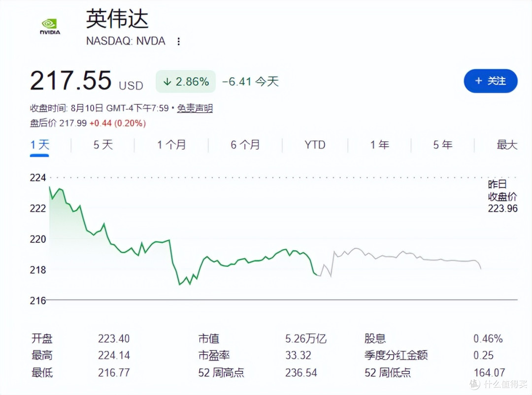Click the 224 axis label
This screenshot has height=395, width=532.
tap(37, 177)
